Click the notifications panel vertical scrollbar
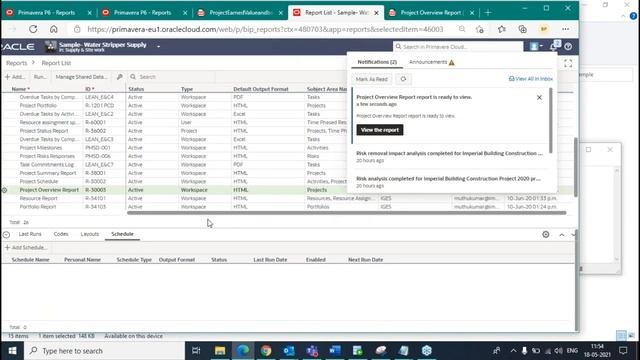 pos(551,121)
